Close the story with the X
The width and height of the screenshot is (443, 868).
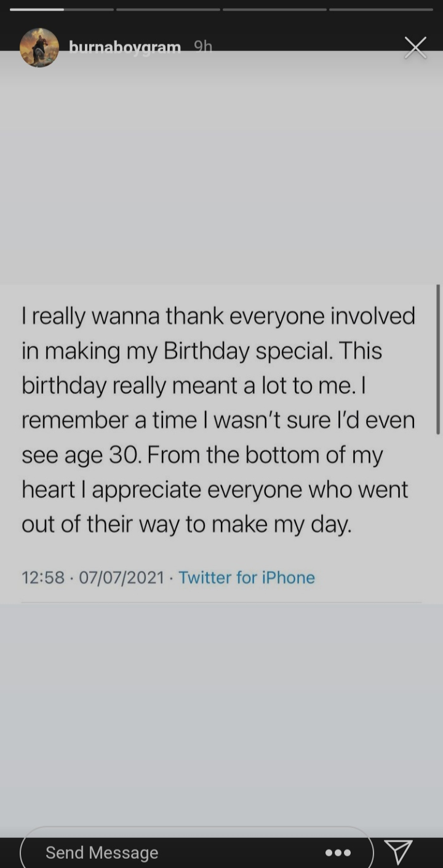click(415, 47)
